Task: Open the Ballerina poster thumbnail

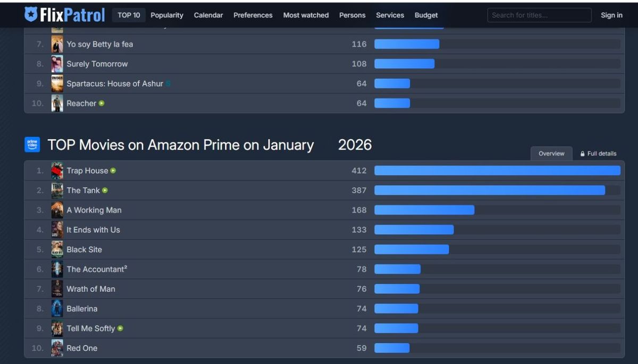Action: (x=57, y=309)
